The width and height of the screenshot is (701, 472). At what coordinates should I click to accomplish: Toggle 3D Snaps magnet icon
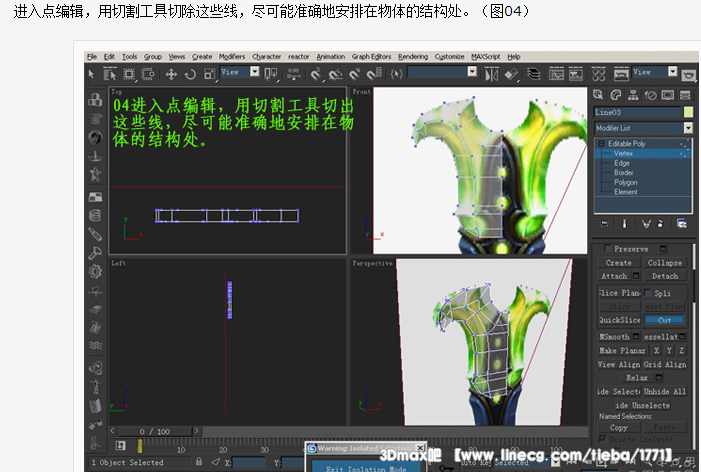point(316,74)
